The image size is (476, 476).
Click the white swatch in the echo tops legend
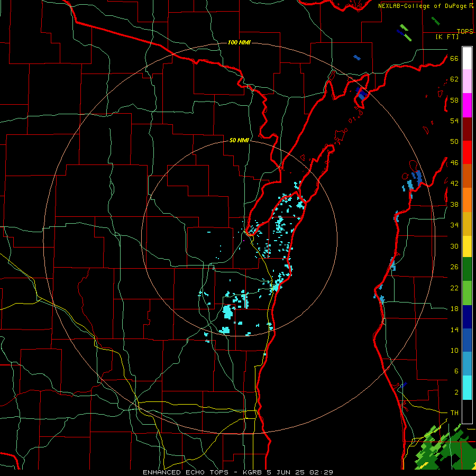pyautogui.click(x=467, y=58)
